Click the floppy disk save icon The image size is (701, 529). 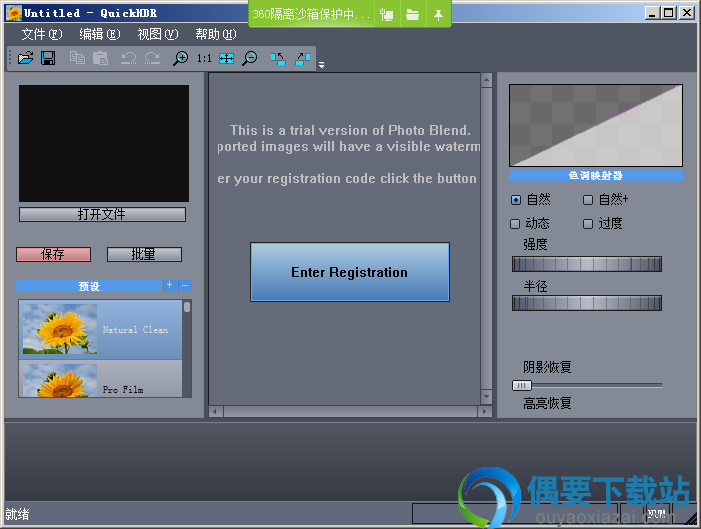(x=48, y=58)
